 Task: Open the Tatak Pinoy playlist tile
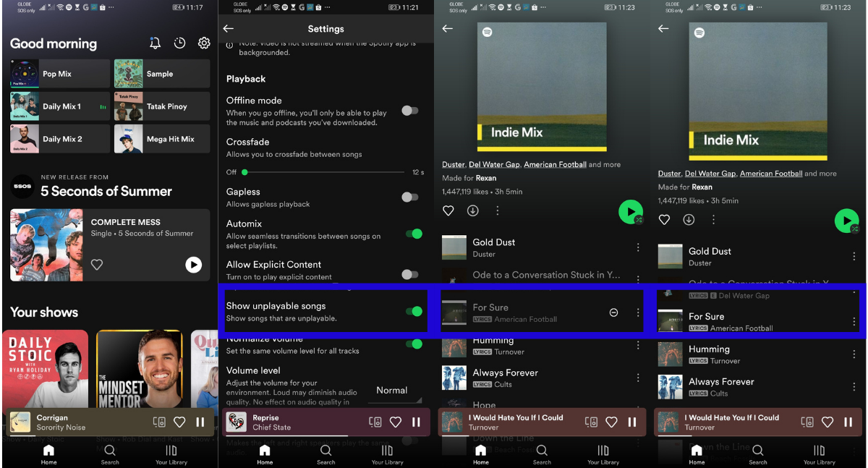(x=162, y=106)
